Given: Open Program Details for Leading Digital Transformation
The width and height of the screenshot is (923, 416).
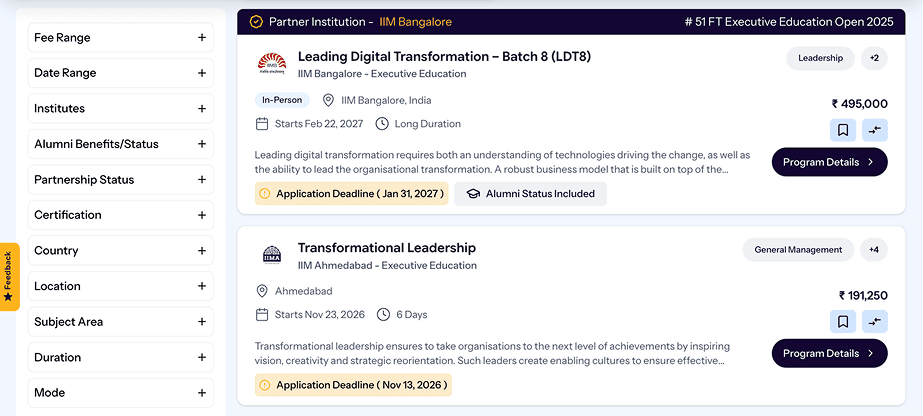Looking at the screenshot, I should click(x=829, y=162).
